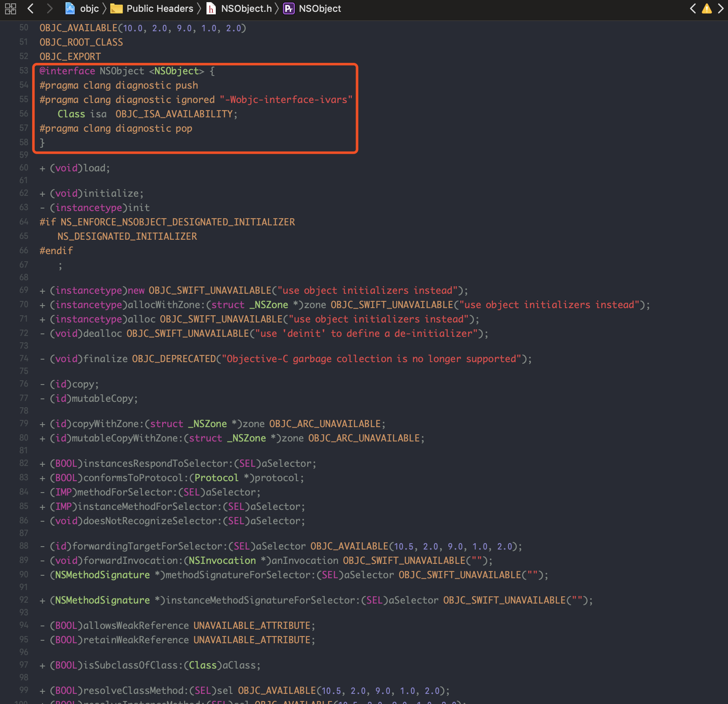Screen dimensions: 728x704
Task: Click line number 60 in gutter
Action: tap(24, 168)
